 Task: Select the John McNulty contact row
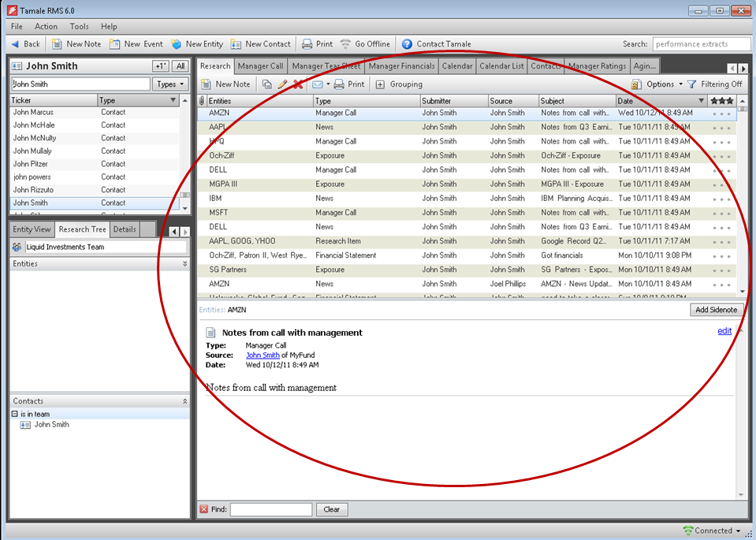(x=95, y=139)
